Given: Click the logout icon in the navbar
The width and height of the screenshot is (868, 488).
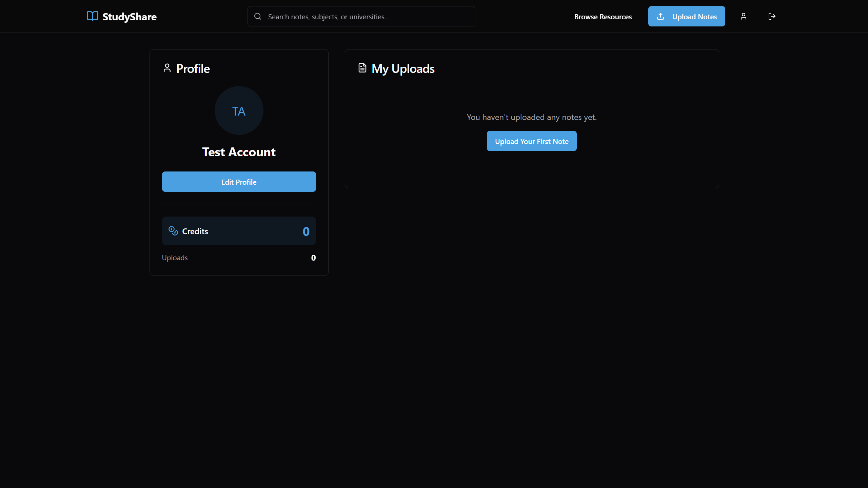Looking at the screenshot, I should point(772,16).
